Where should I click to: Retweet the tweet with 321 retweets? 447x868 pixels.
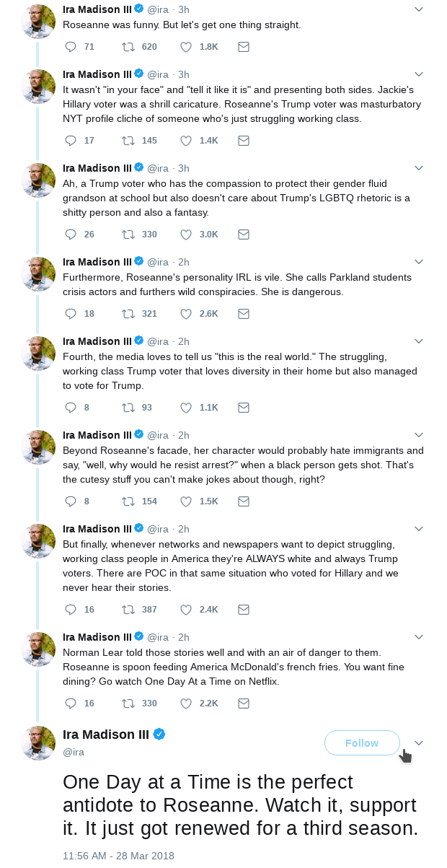128,314
